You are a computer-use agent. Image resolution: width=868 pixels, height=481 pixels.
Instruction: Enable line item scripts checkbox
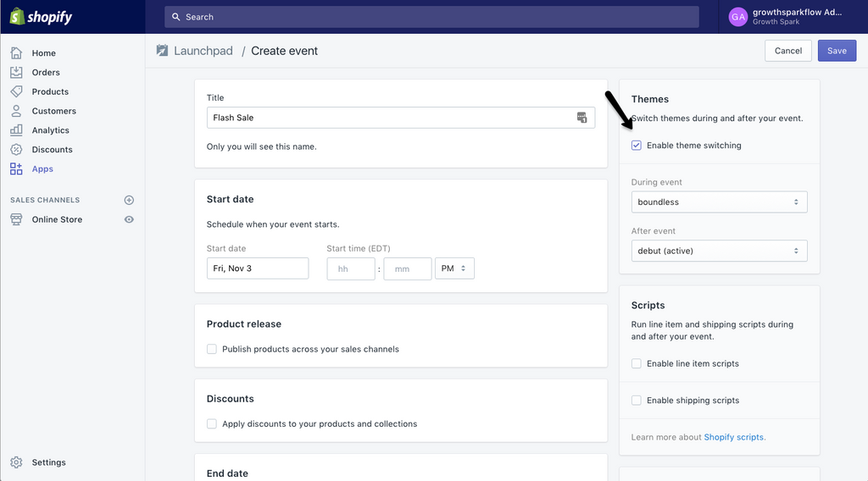click(637, 364)
